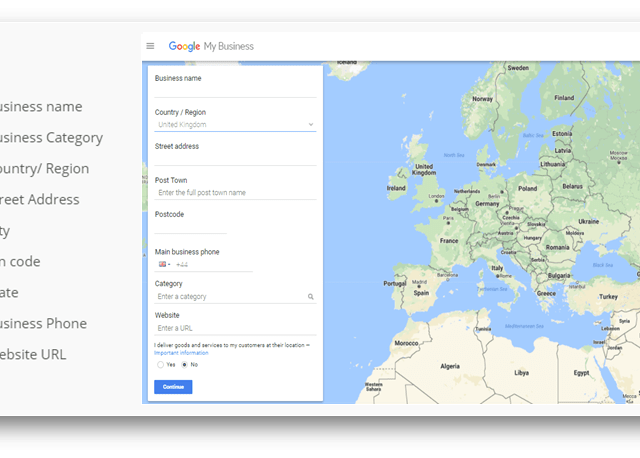Click the search magnifier in Category field
This screenshot has height=458, width=640.
click(311, 297)
